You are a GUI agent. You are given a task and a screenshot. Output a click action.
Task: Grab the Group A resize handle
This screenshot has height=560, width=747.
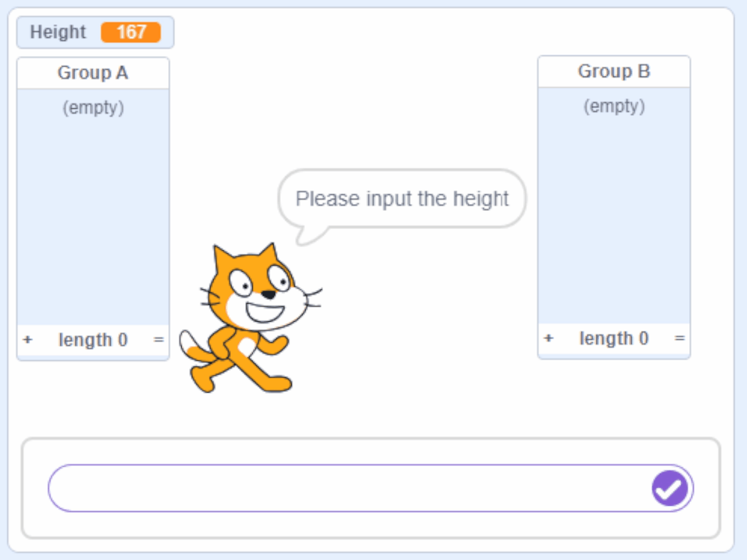coord(159,340)
